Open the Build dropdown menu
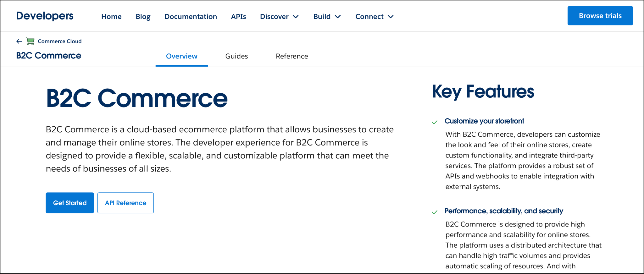Viewport: 644px width, 274px height. tap(327, 16)
